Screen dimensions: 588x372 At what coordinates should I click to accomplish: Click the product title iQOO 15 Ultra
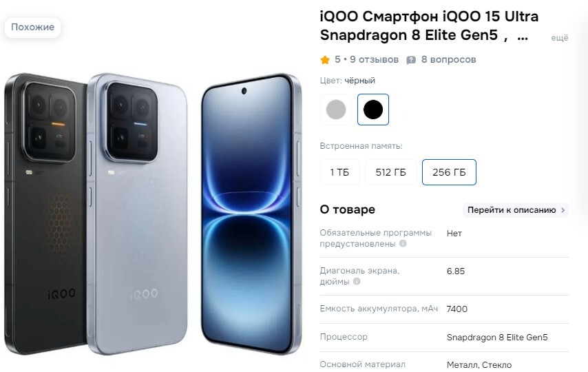coord(429,26)
